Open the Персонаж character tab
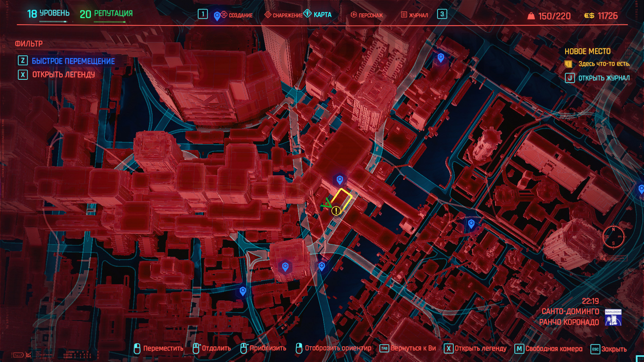 (x=370, y=15)
